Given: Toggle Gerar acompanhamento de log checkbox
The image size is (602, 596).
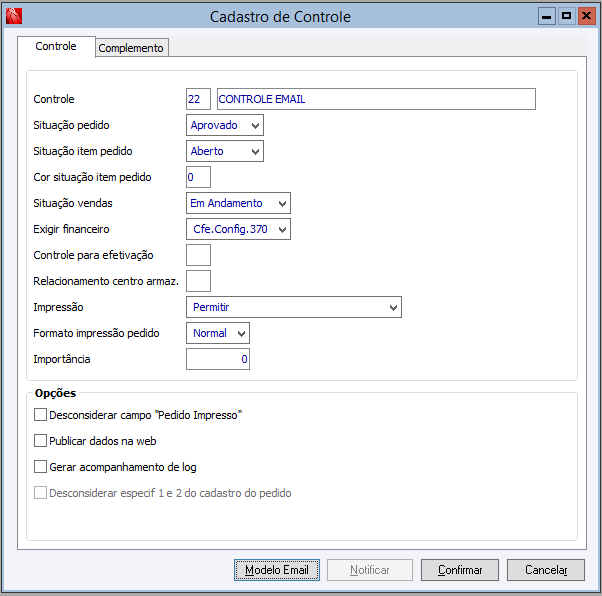Looking at the screenshot, I should [x=41, y=466].
